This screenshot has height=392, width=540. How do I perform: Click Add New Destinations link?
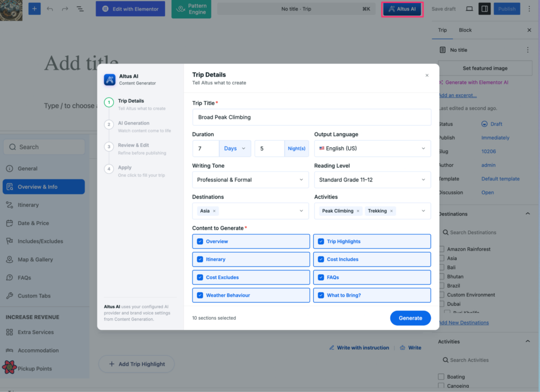464,323
